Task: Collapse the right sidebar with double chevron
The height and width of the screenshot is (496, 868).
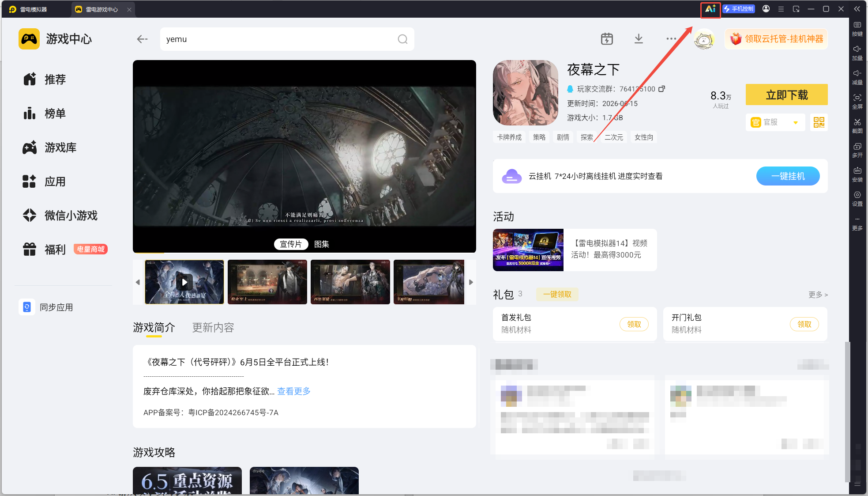Action: point(857,9)
